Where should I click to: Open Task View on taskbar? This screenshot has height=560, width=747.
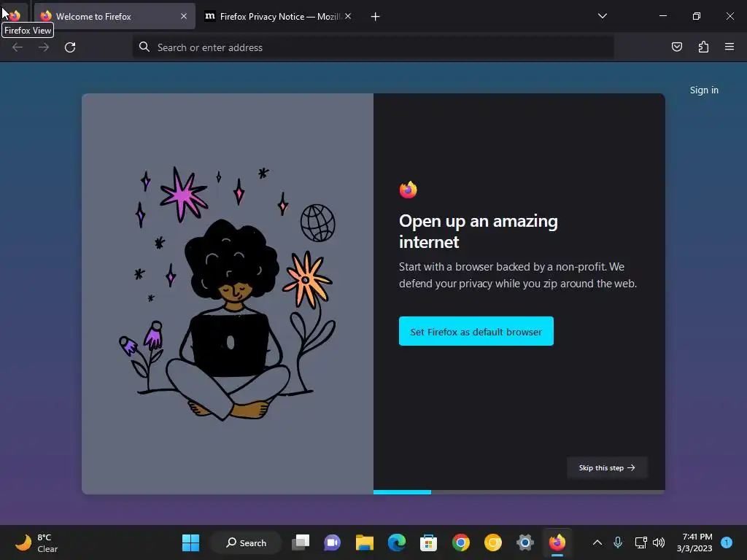pos(301,542)
